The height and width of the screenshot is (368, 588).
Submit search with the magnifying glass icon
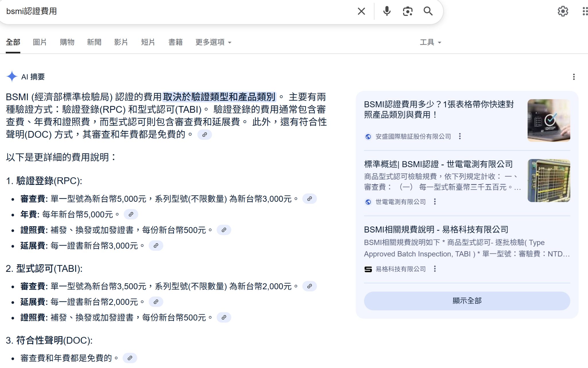point(428,11)
